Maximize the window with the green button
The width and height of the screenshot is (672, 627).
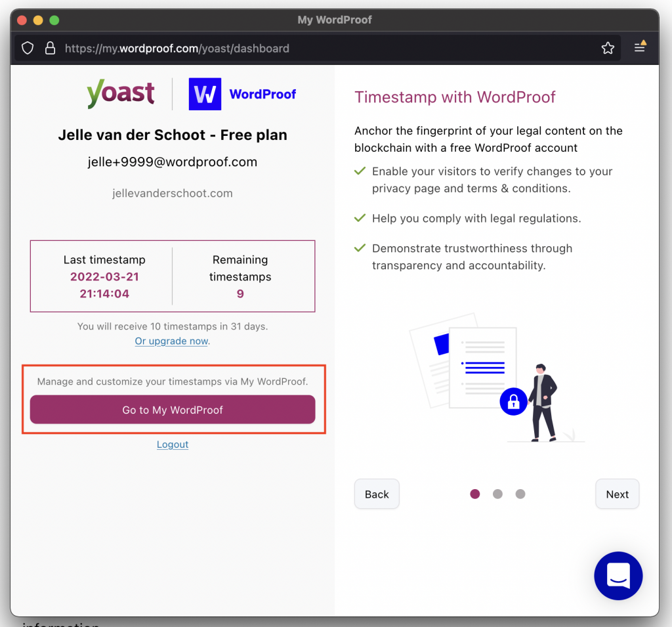tap(54, 20)
